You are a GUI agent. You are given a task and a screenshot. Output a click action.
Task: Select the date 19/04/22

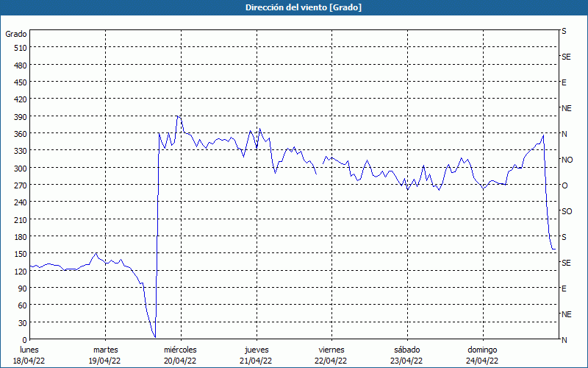(104, 361)
